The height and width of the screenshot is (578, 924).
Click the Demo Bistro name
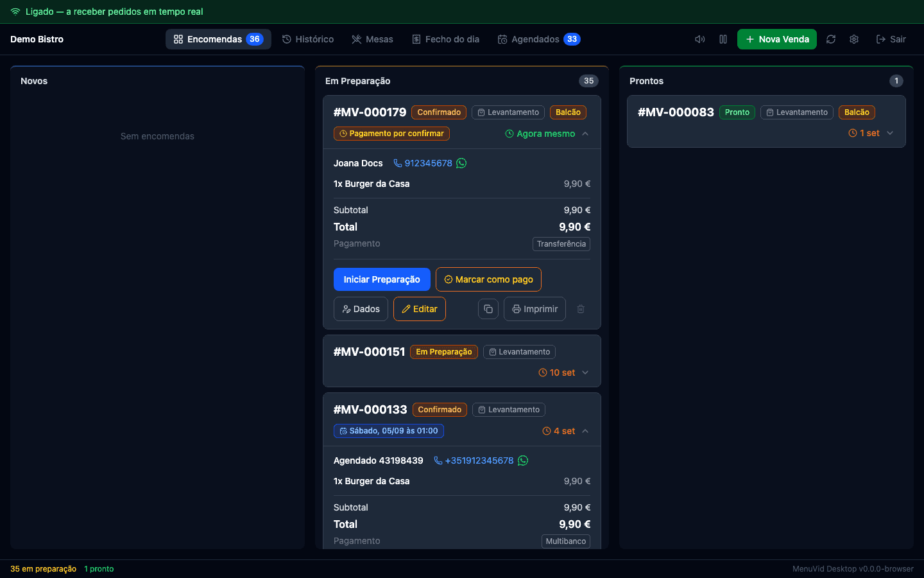37,39
